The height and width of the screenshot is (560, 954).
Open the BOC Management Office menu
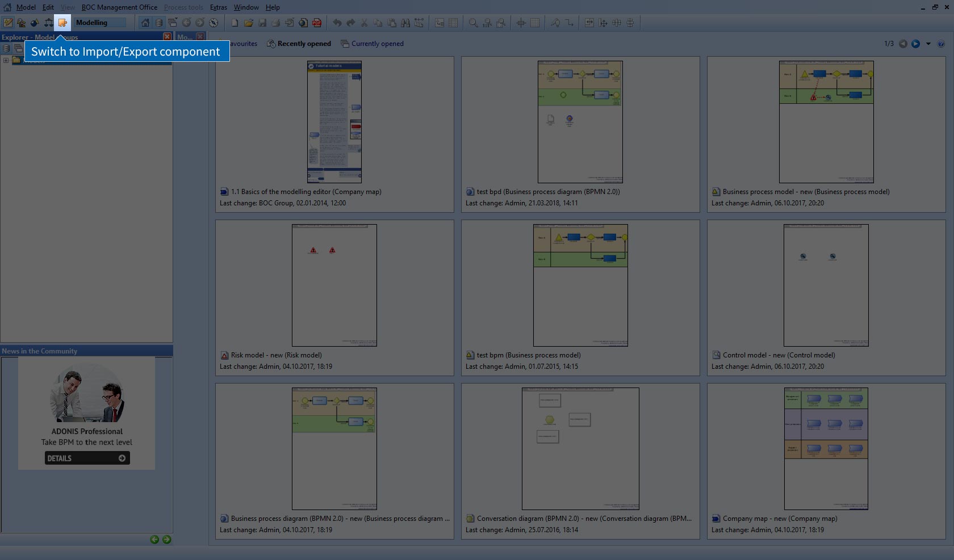pyautogui.click(x=119, y=7)
